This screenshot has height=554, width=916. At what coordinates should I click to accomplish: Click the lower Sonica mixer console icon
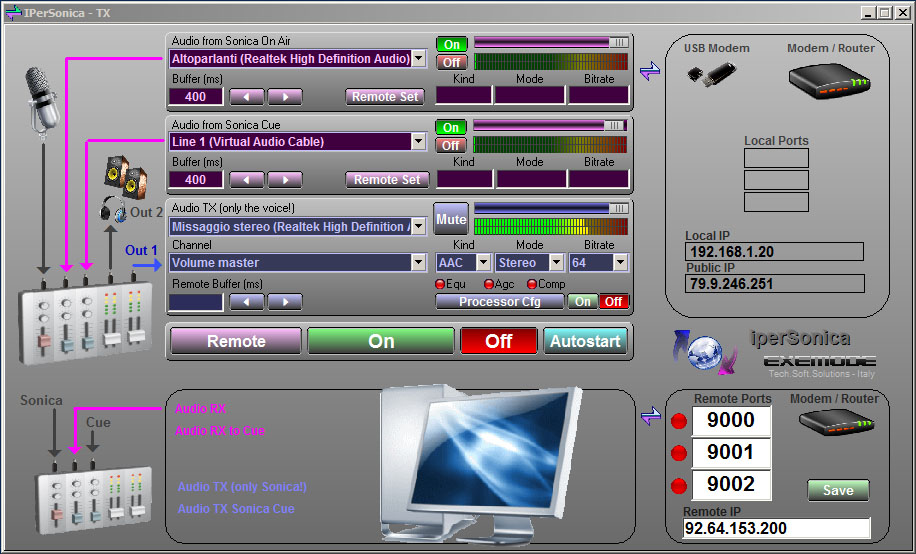[93, 498]
